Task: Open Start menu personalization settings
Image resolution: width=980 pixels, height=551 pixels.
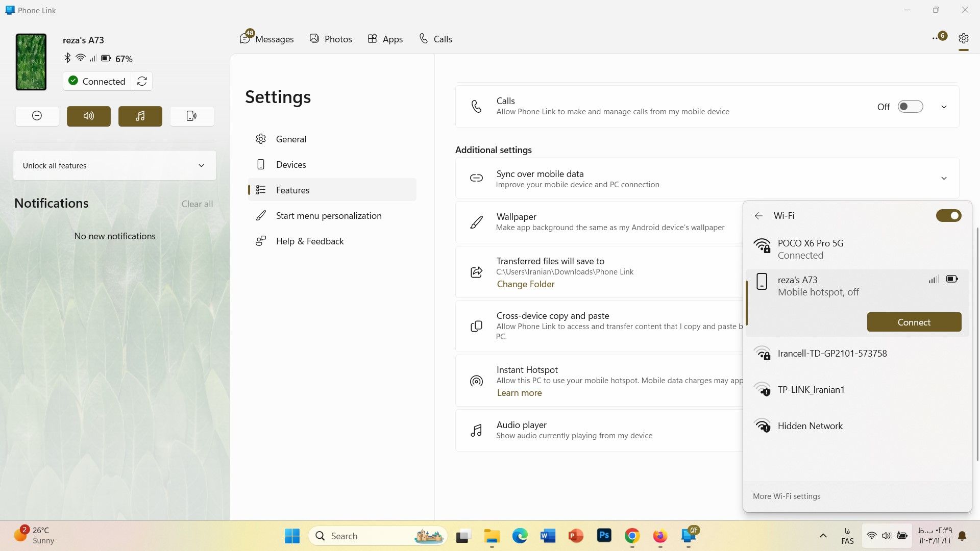Action: (332, 215)
